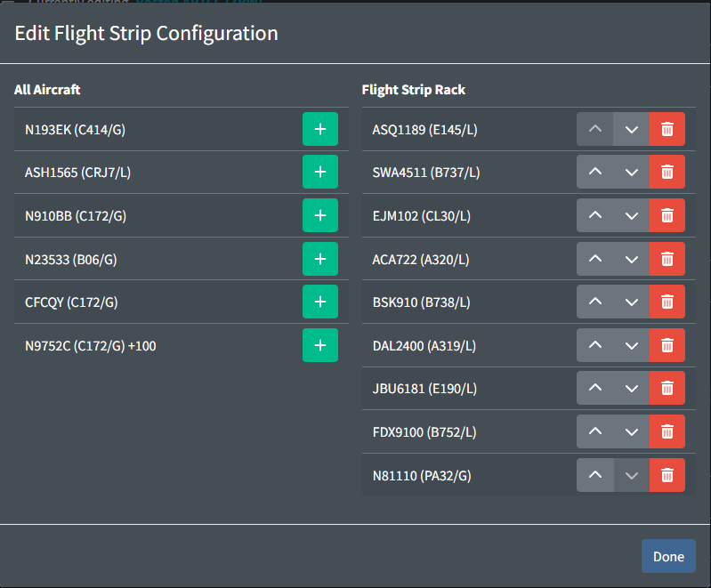Add N910BB to the flight strip rack
Viewport: 711px width, 588px height.
tap(320, 215)
